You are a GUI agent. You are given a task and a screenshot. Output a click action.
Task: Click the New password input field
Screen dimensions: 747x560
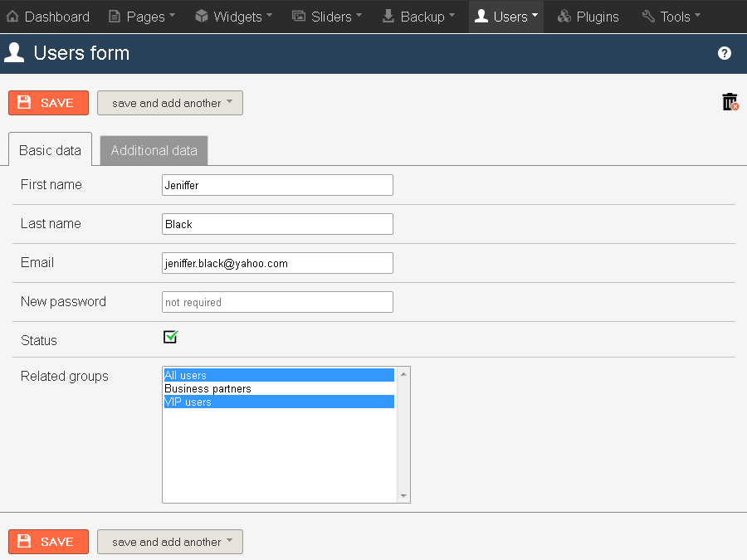277,302
